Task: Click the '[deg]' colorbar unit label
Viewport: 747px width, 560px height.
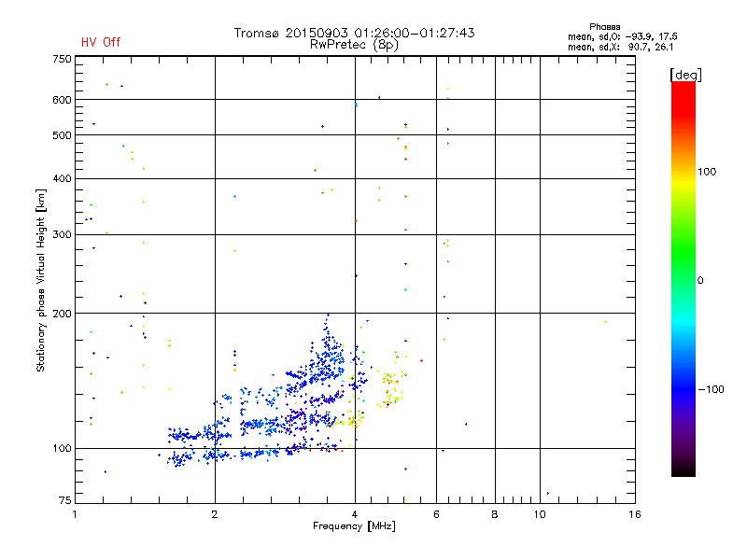Action: 685,75
